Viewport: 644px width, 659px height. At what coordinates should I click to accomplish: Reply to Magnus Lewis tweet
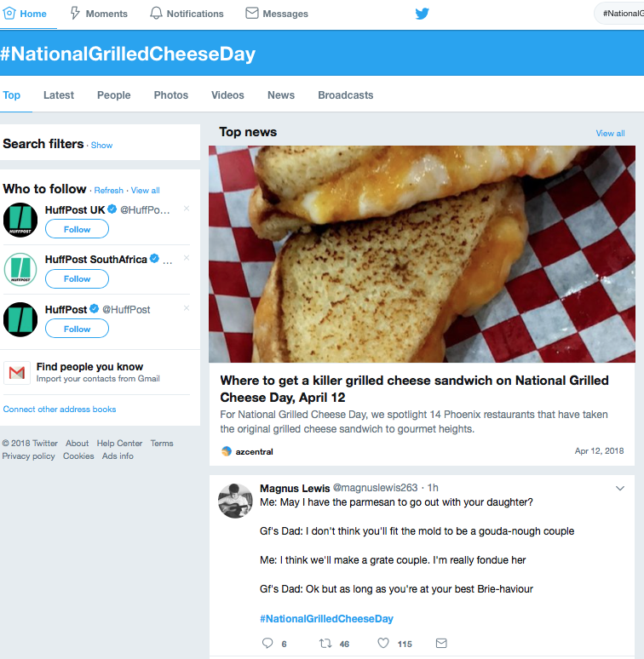(267, 643)
